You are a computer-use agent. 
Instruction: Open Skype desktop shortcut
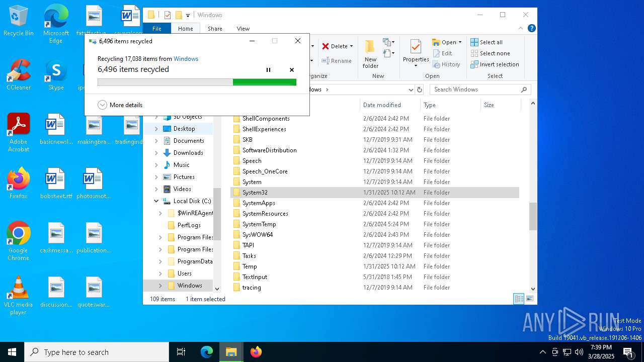point(56,75)
